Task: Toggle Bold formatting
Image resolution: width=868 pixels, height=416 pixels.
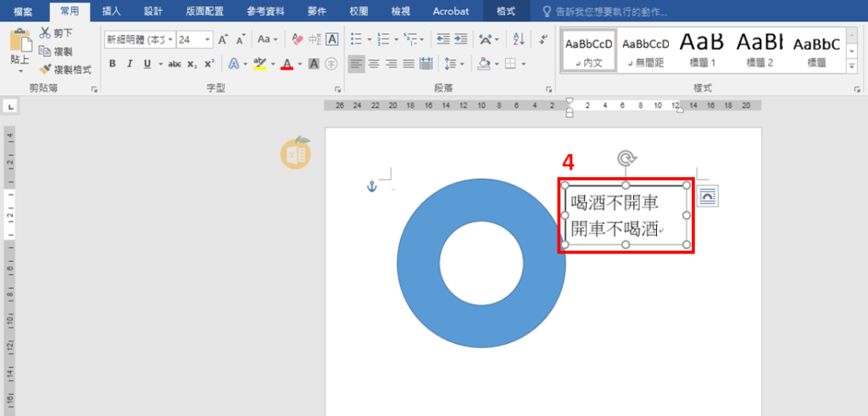Action: [x=113, y=64]
